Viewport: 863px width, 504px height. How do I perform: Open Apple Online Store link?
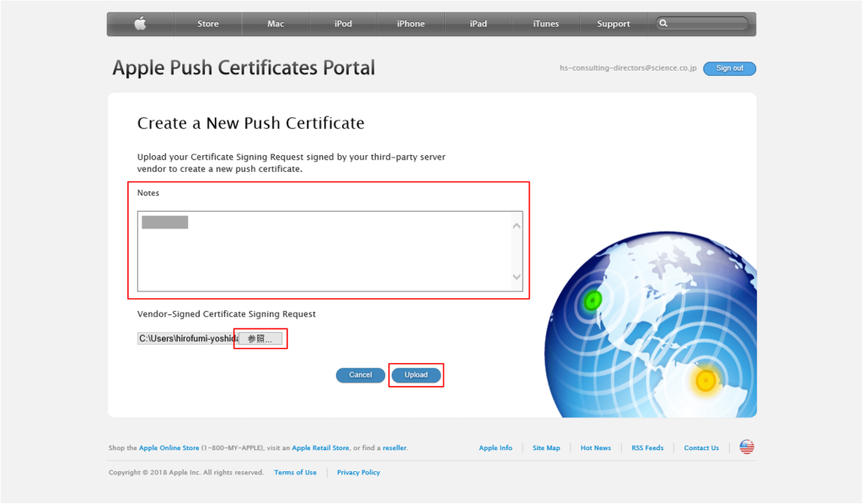coord(169,448)
